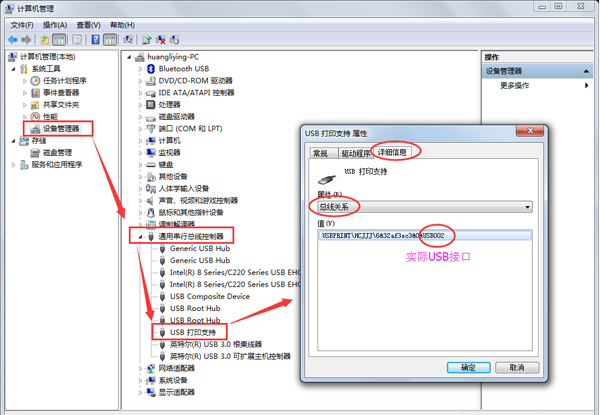Click the 确定 button

click(x=469, y=367)
